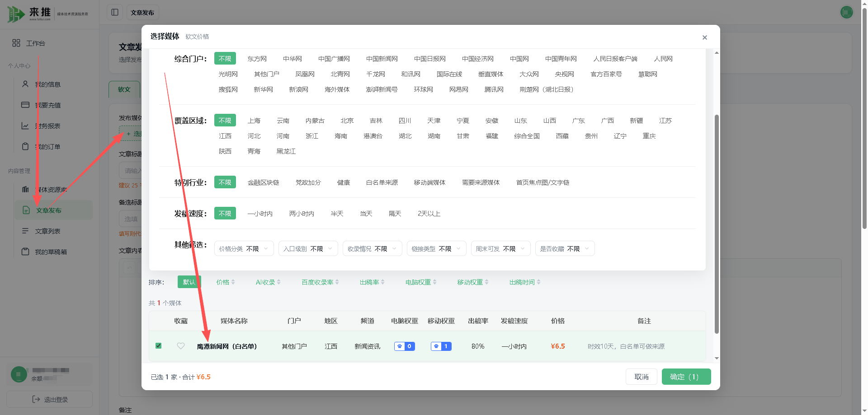
Task: Click the 来推 logo
Action: point(47,14)
